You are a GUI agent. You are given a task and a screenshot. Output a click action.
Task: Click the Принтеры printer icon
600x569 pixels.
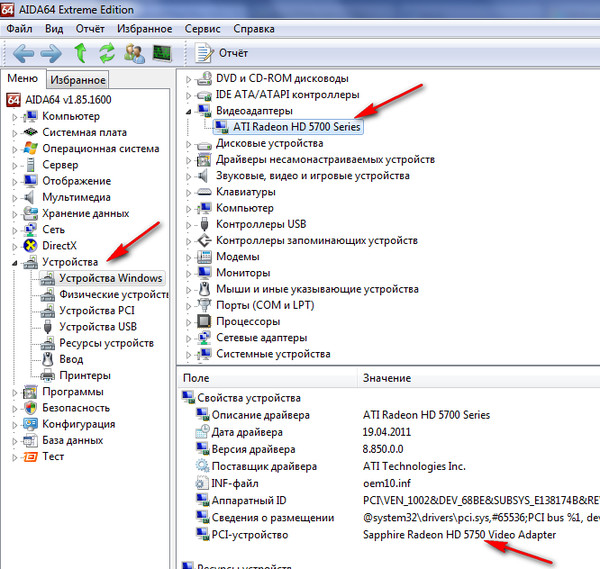coord(47,375)
